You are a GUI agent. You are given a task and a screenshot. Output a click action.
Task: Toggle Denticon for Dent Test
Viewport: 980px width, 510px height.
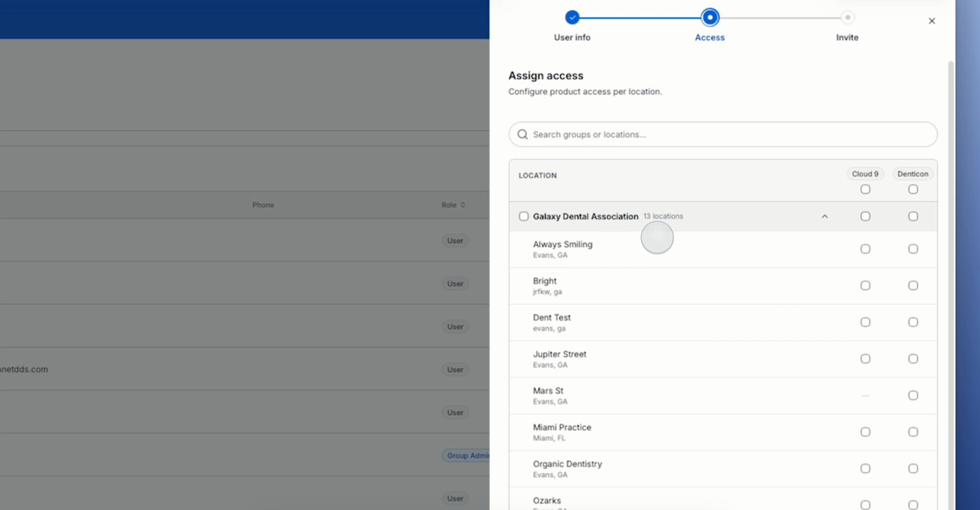click(913, 323)
